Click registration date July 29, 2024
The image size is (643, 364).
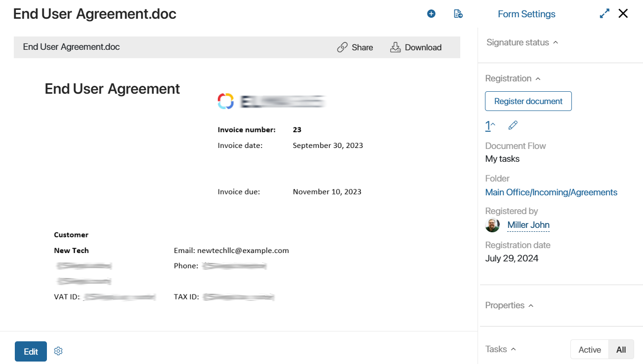pos(512,258)
